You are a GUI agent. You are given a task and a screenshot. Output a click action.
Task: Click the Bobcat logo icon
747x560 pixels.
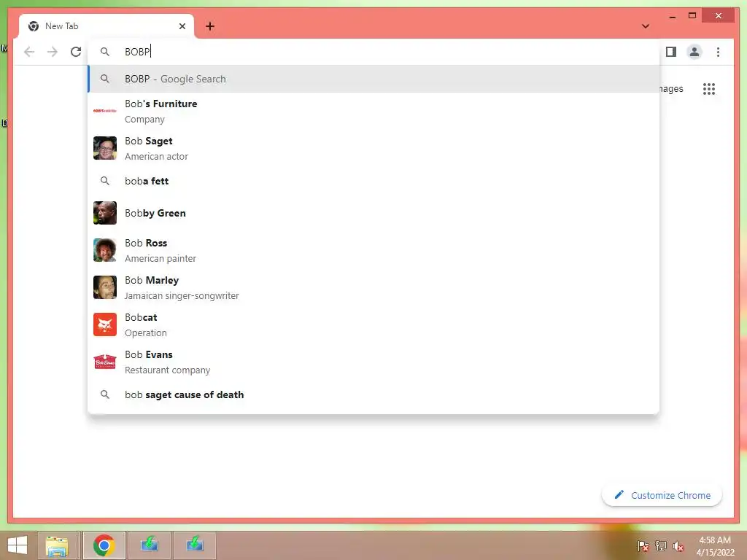pos(105,324)
